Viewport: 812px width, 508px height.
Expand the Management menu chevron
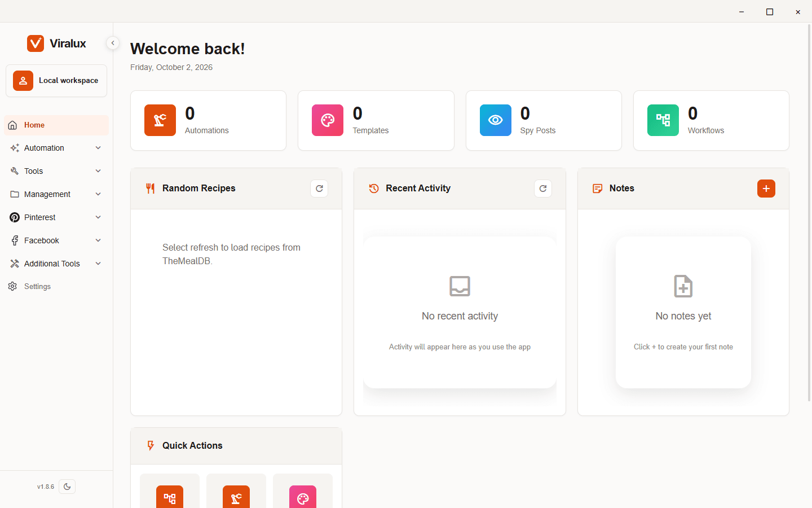[x=98, y=194]
